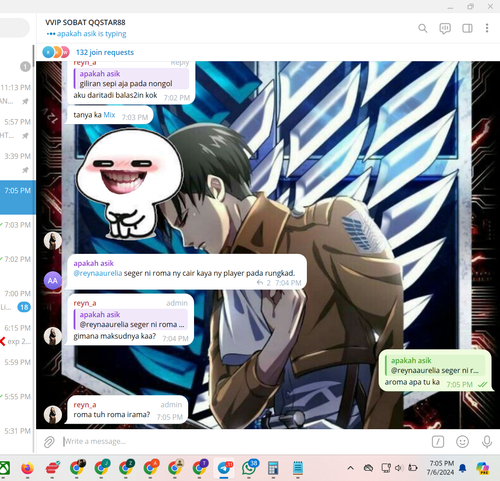Open WhatsApp taskbar icon with 38 badge

249,468
